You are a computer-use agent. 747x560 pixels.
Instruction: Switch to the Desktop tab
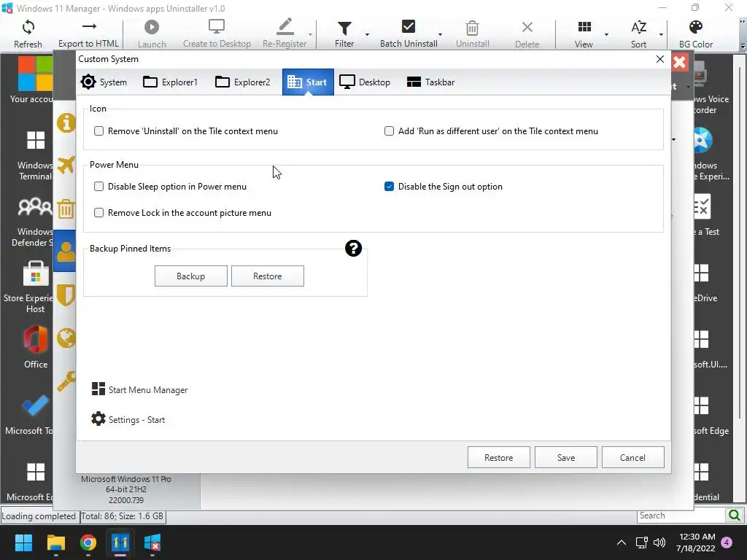coord(365,82)
